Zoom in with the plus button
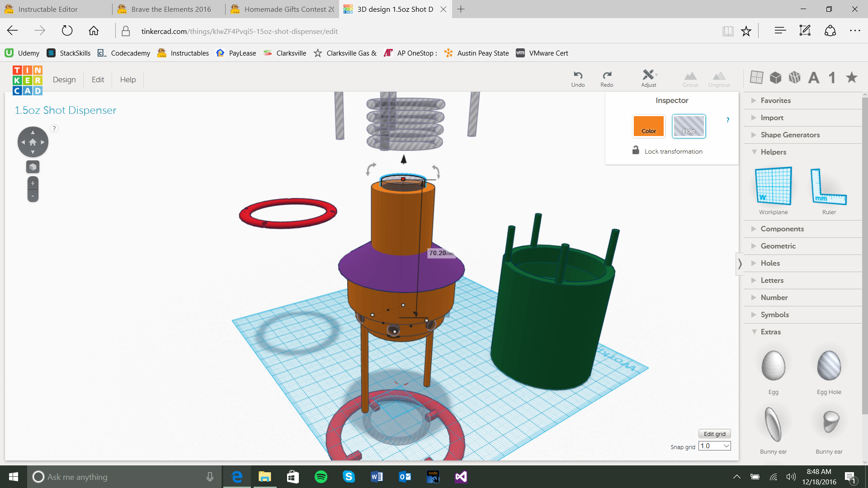Screen dimensions: 868x488 point(33,183)
